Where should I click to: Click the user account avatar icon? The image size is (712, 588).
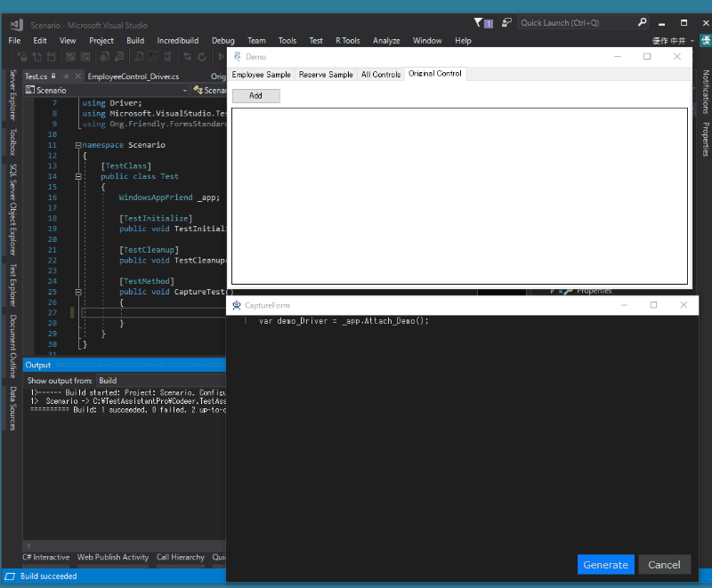pos(706,40)
